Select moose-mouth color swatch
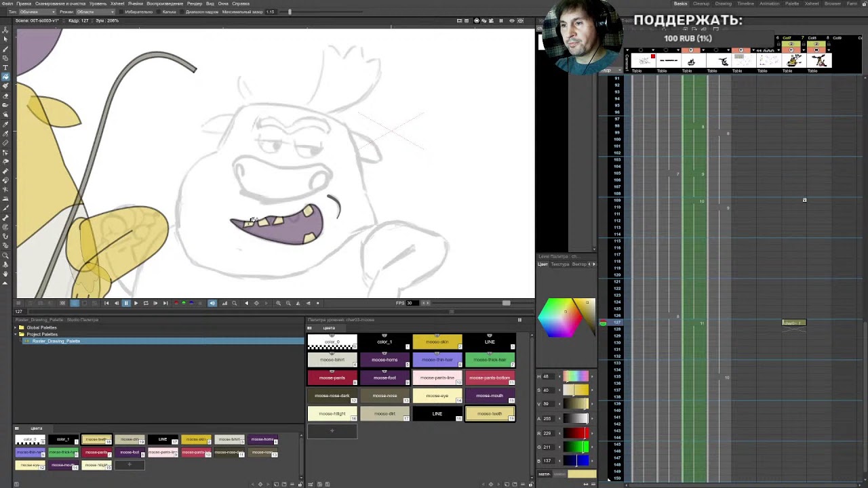868x488 pixels. click(490, 395)
